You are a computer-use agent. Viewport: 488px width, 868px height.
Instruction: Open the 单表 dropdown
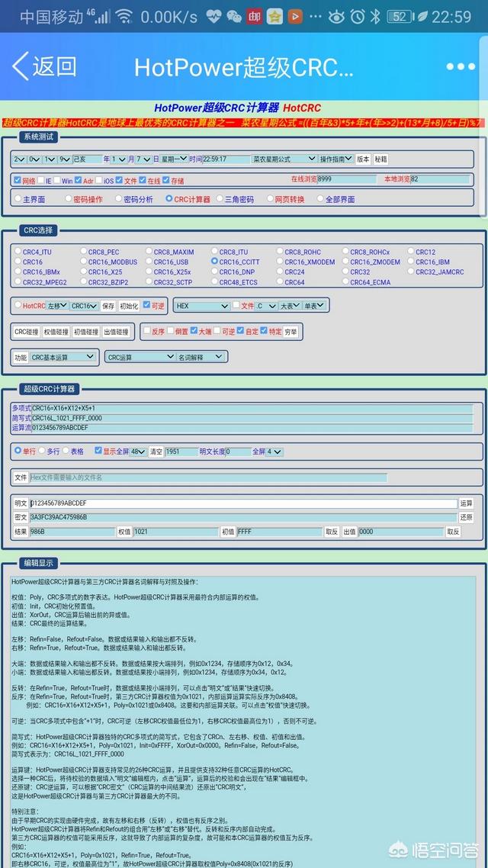[x=314, y=306]
